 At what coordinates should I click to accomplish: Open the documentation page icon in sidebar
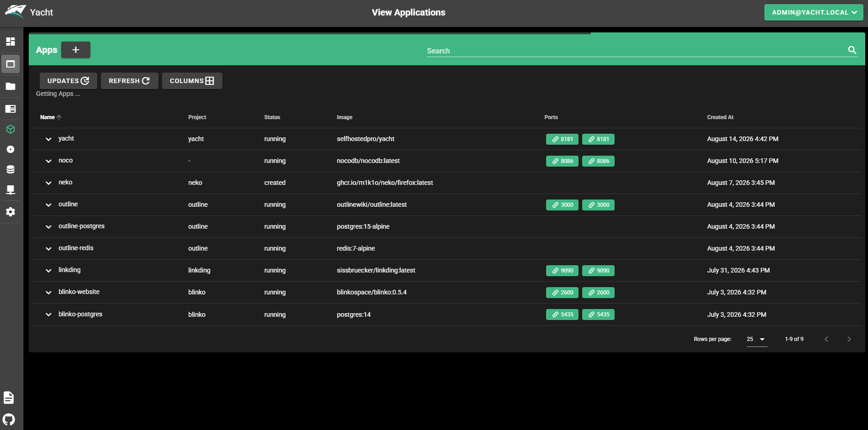[9, 398]
